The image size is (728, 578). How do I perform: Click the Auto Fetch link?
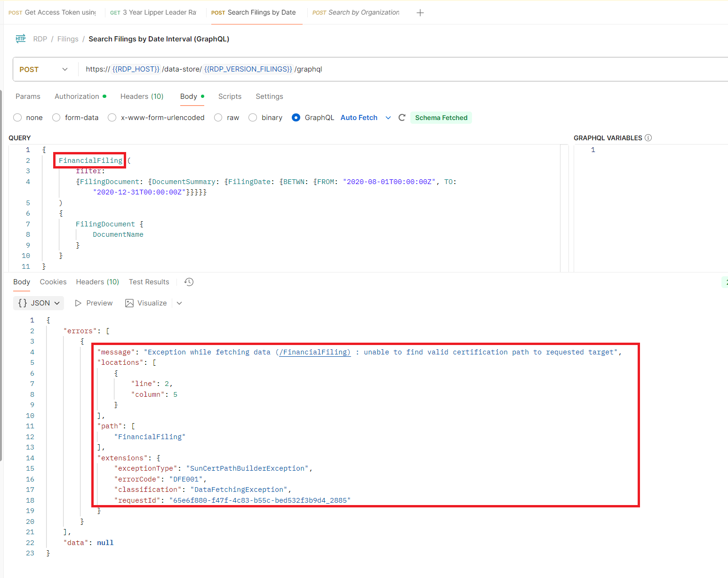(359, 118)
